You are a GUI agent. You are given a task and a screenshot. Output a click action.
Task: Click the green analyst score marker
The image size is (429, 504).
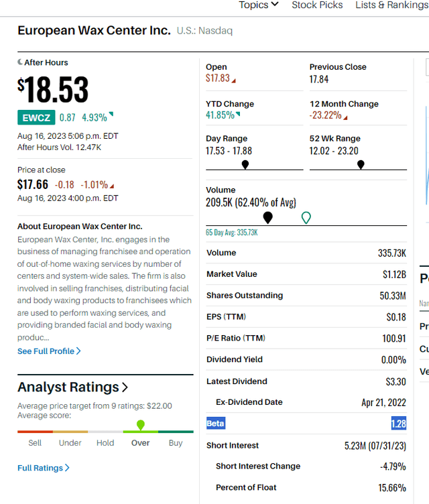click(140, 425)
